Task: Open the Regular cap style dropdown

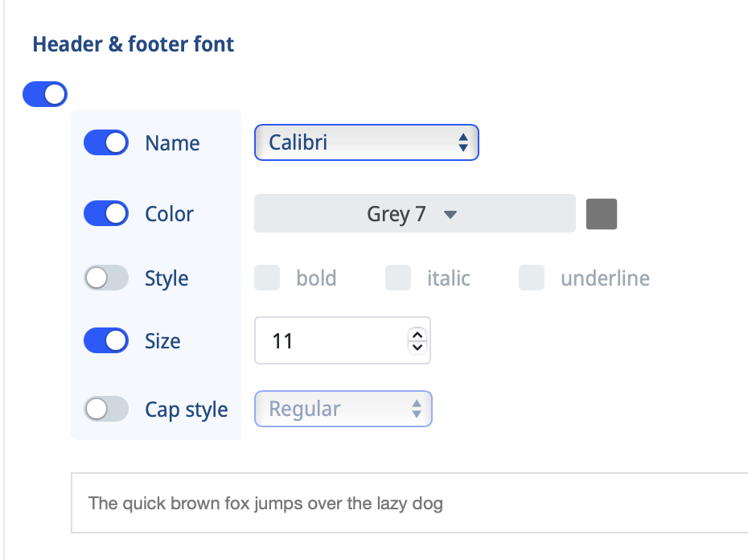Action: [x=343, y=409]
